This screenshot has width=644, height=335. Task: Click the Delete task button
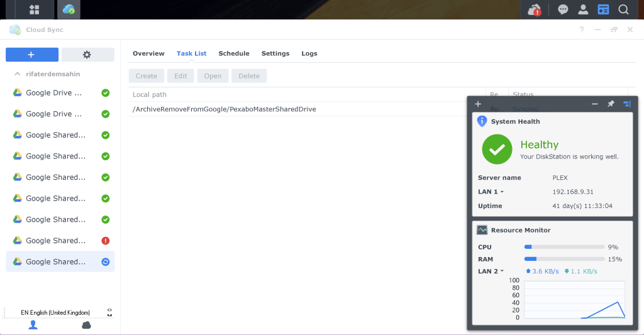249,76
